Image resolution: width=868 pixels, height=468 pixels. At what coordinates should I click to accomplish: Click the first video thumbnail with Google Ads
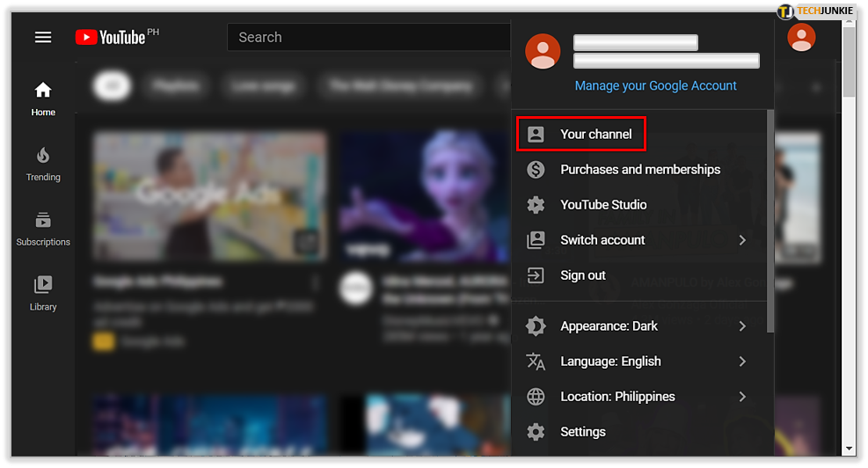[210, 196]
